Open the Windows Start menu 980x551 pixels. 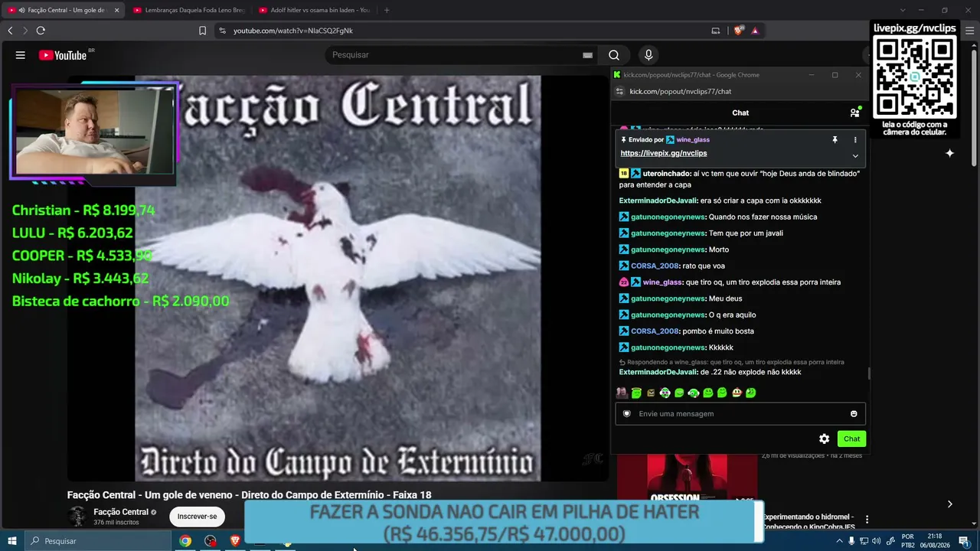click(x=12, y=541)
